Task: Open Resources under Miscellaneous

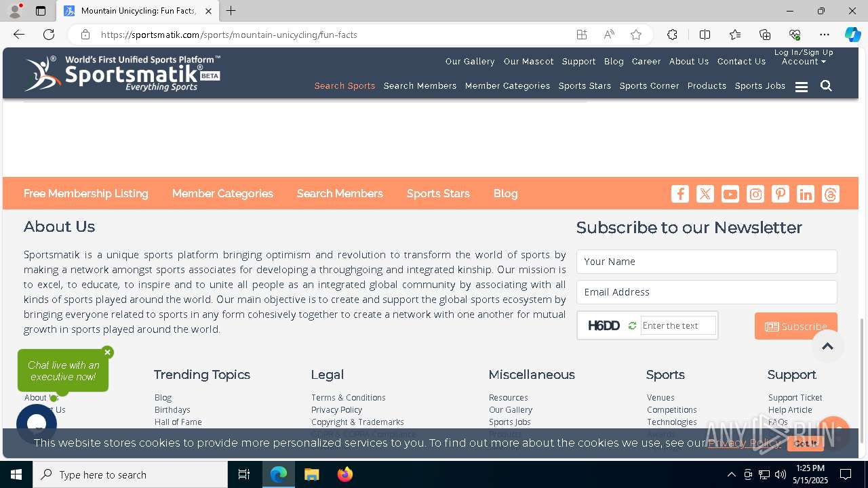Action: [508, 398]
